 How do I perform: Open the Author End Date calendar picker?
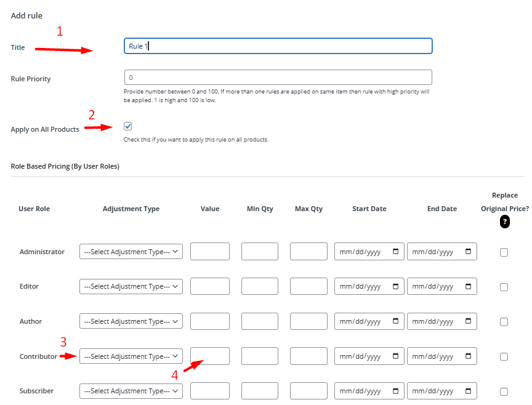468,321
